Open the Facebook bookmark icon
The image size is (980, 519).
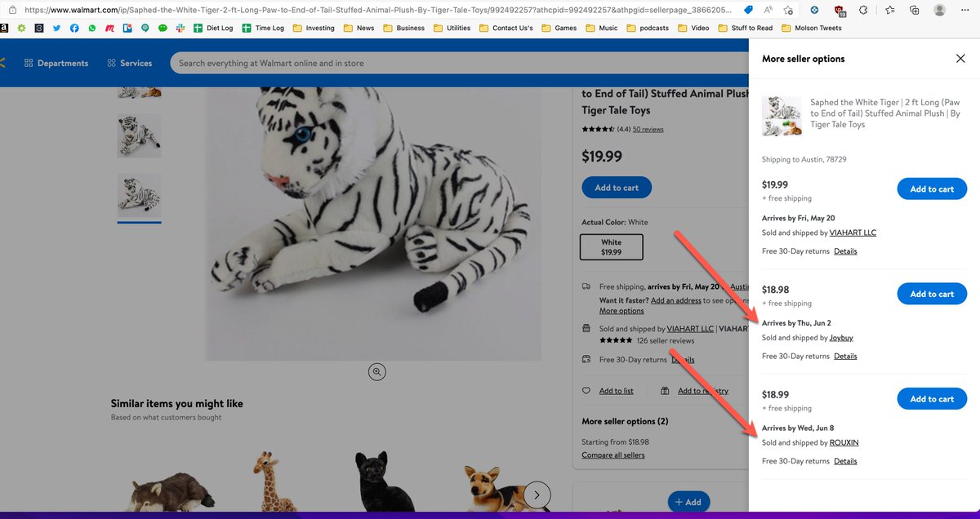(74, 28)
